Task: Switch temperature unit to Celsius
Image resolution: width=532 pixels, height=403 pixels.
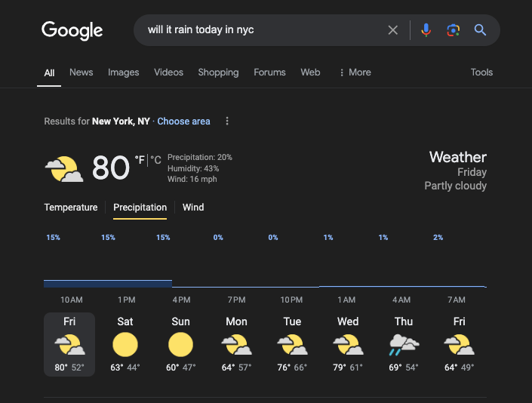Action: click(156, 159)
